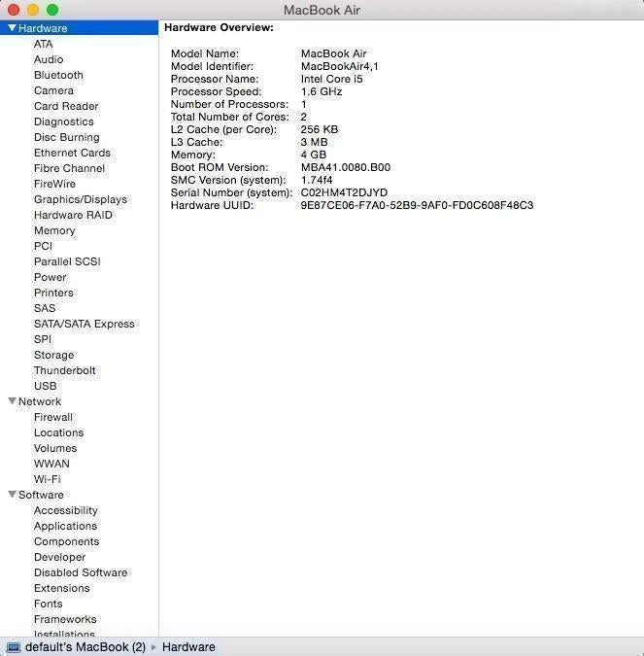Click the green zoom window button

click(x=52, y=10)
